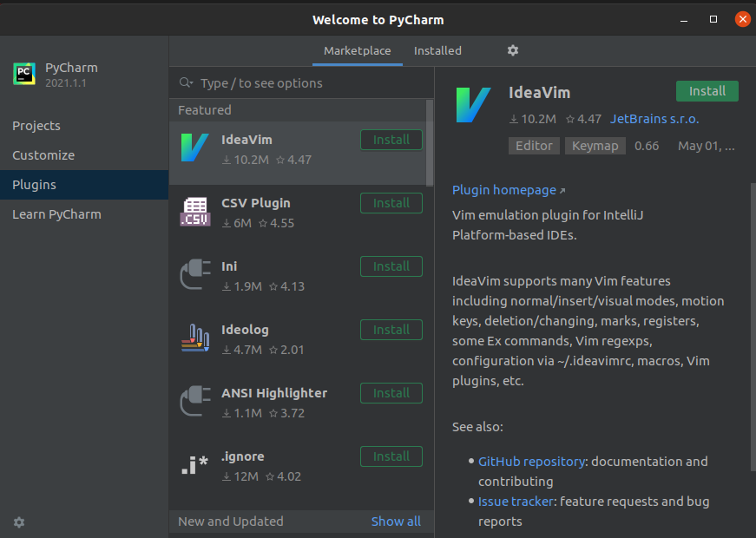The width and height of the screenshot is (756, 538).
Task: Click the version 0.66 text in details
Action: [x=647, y=146]
